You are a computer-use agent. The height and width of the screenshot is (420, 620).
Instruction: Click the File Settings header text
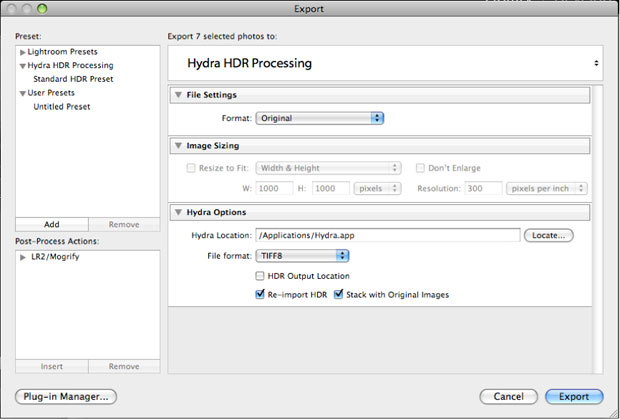(x=212, y=95)
